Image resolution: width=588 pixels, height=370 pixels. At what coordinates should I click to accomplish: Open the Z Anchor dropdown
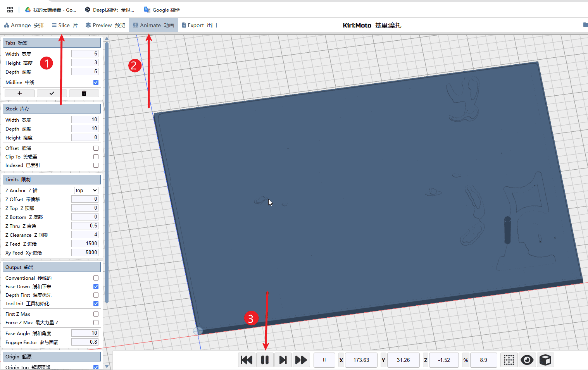[x=86, y=191]
